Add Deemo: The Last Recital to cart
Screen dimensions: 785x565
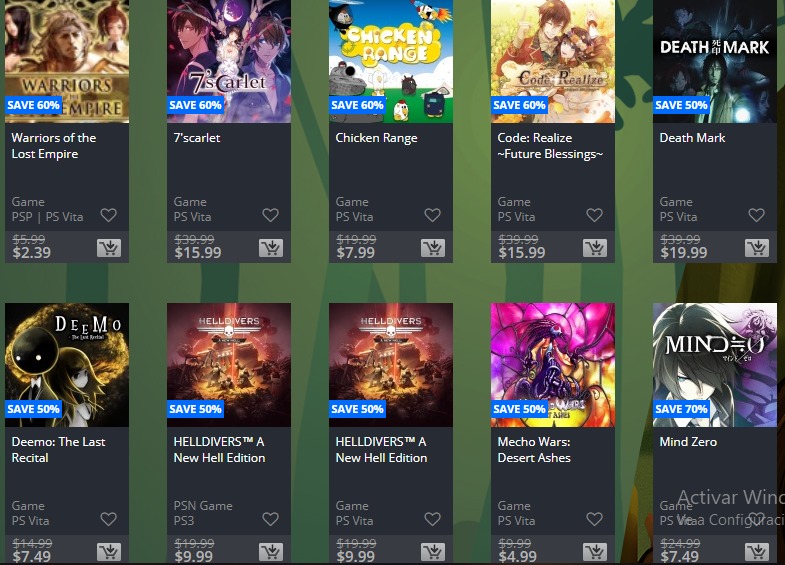pyautogui.click(x=109, y=552)
